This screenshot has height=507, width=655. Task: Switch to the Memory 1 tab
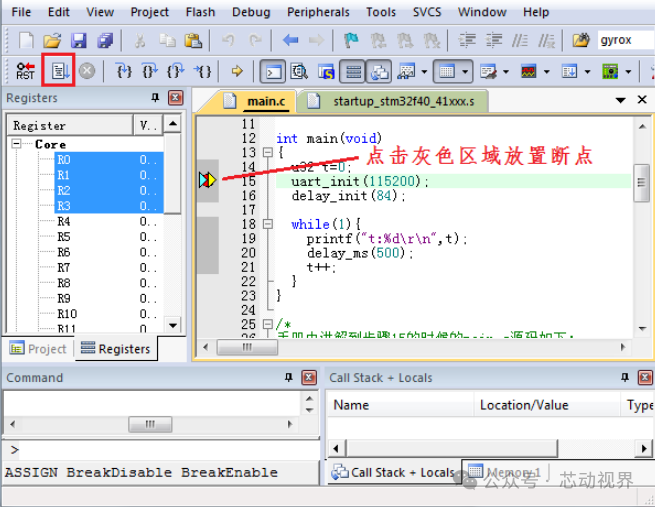click(x=504, y=472)
